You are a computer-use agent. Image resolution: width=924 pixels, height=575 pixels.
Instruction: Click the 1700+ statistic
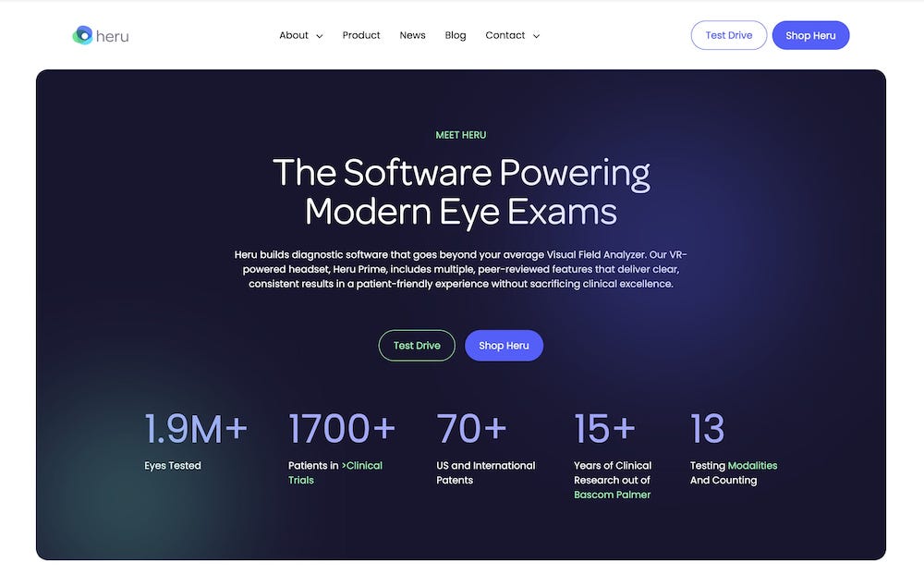coord(342,429)
